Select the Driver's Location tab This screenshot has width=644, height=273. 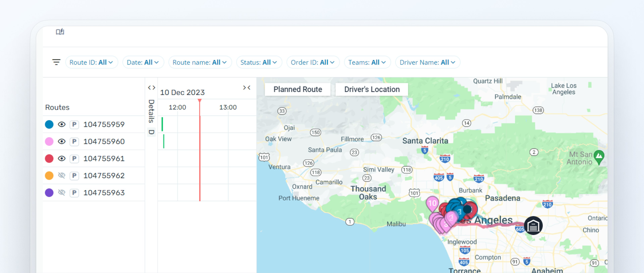(371, 89)
